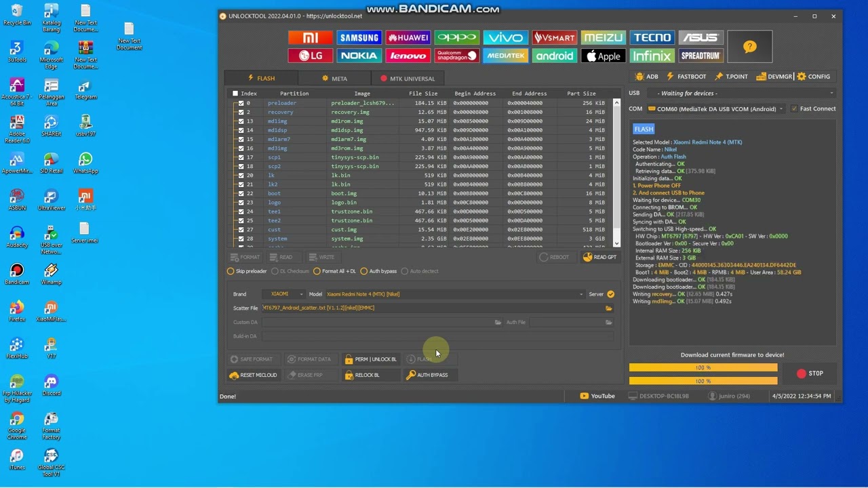Launch Firefox from the desktop
Image resolution: width=868 pixels, height=488 pixels.
coord(17,311)
